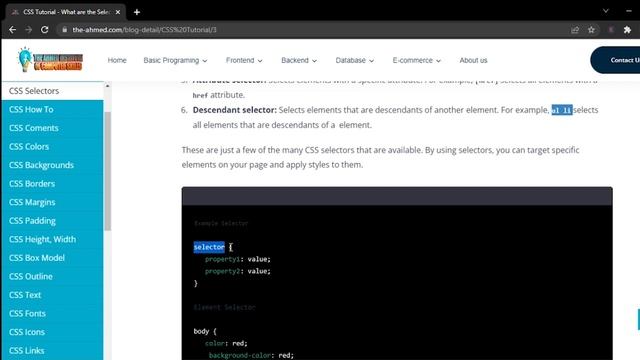640x360 pixels.
Task: Click the Contact Us button
Action: tap(615, 60)
